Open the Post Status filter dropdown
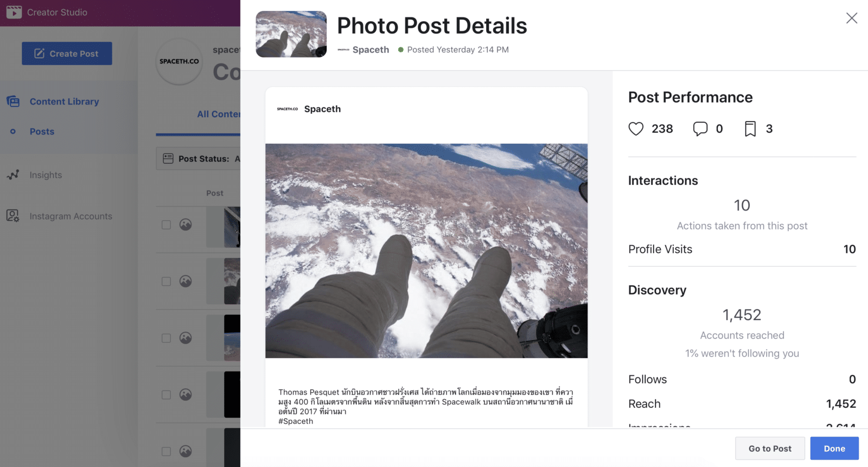This screenshot has width=868, height=467. tap(199, 158)
